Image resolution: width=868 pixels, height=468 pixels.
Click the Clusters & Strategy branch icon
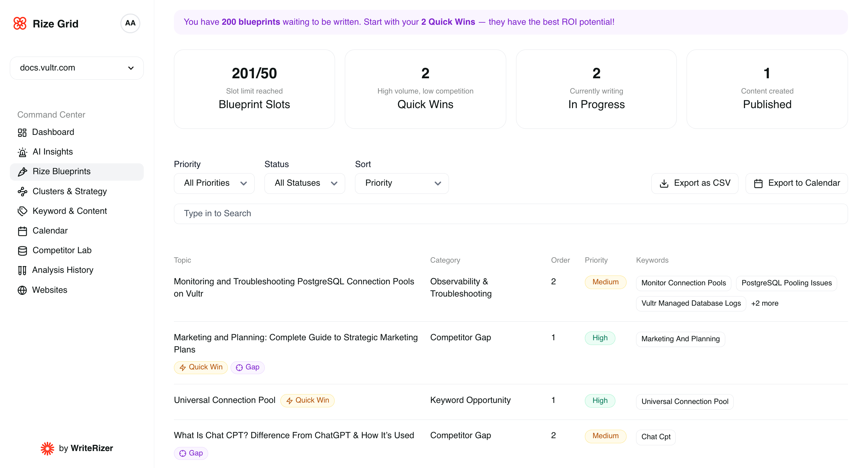(x=22, y=191)
